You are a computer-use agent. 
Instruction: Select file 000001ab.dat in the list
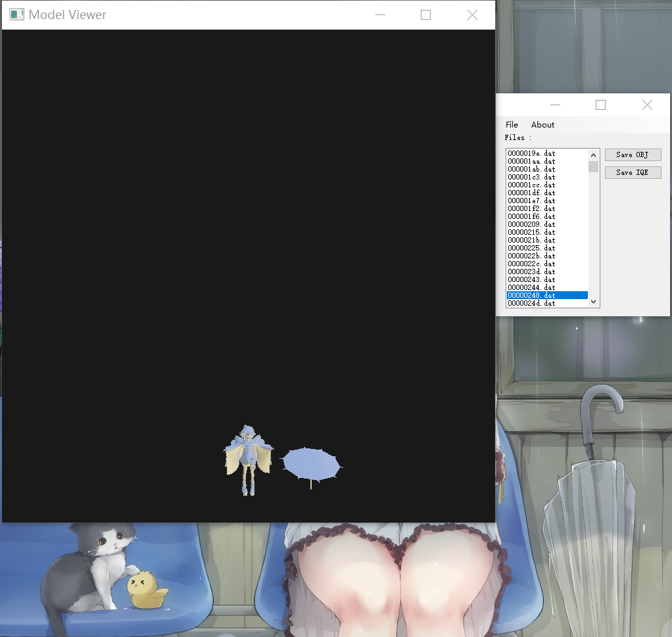pyautogui.click(x=547, y=169)
